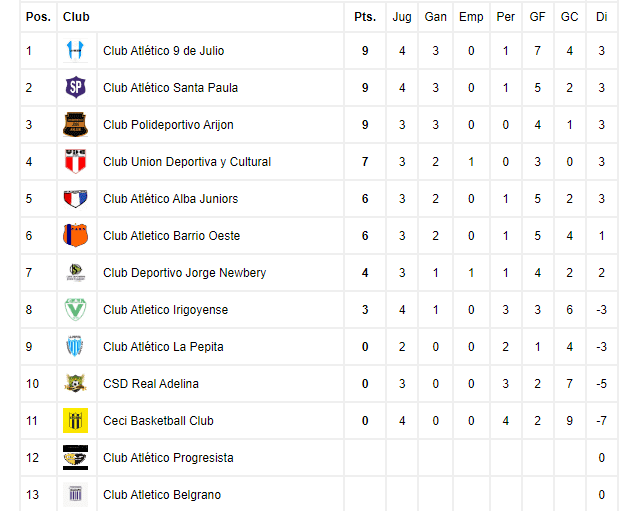Click the yellow Ceci Basketball Club logo

(x=76, y=420)
